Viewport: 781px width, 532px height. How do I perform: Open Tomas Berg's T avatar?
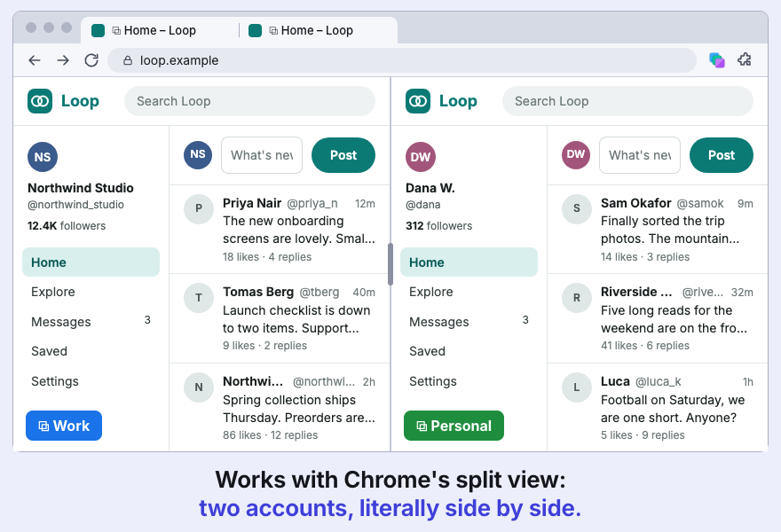click(199, 298)
